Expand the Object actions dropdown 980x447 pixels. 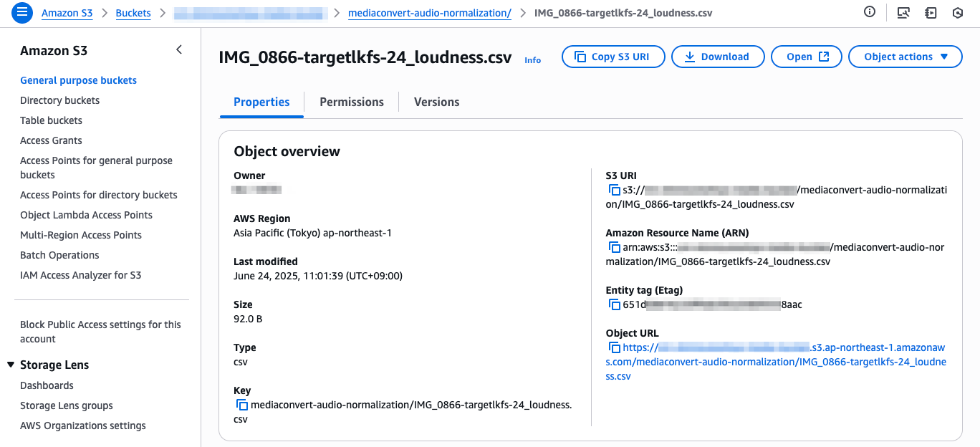[905, 57]
